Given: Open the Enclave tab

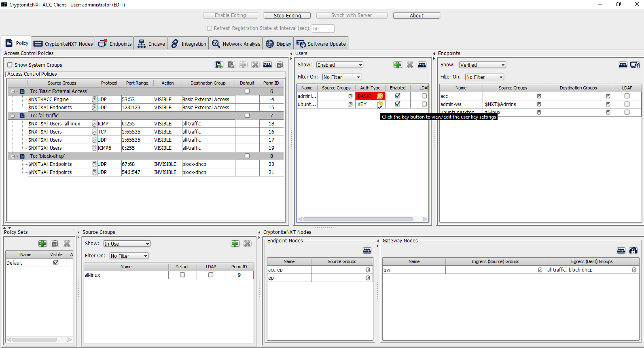Looking at the screenshot, I should tap(151, 44).
